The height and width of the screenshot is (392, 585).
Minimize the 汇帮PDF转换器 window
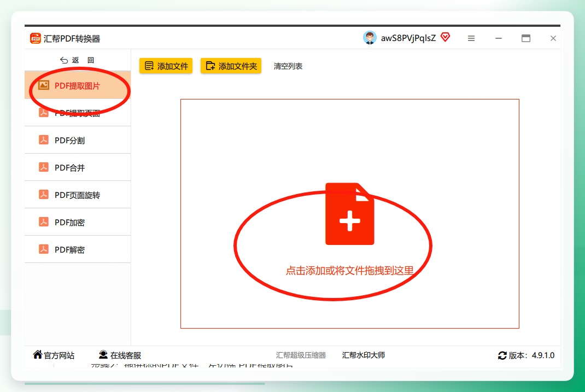click(x=499, y=38)
